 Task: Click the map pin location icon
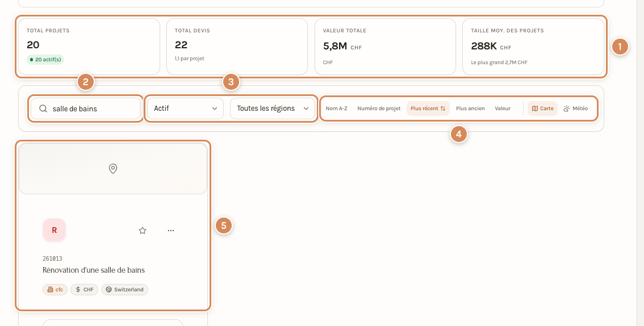tap(113, 168)
